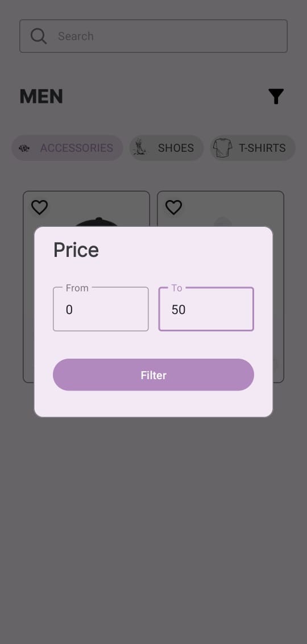This screenshot has height=644, width=307.
Task: Favorite the first product with heart icon
Action: pyautogui.click(x=39, y=207)
